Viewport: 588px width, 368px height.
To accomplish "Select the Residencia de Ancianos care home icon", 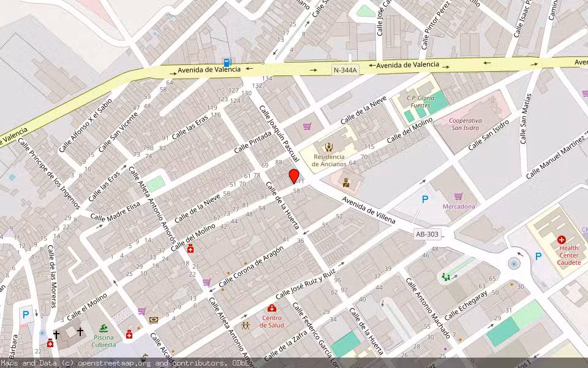I will [x=328, y=146].
